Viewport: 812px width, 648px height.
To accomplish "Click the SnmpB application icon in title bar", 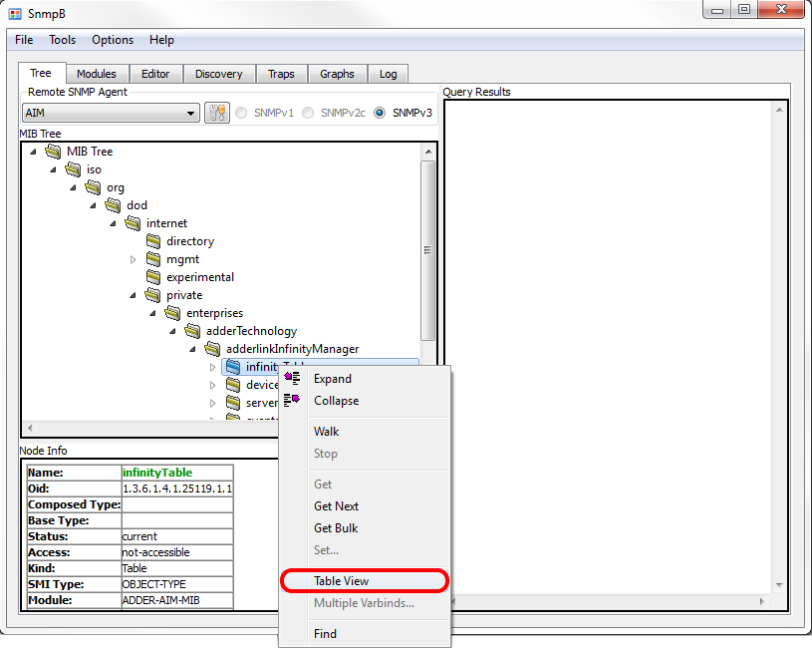I will point(16,14).
